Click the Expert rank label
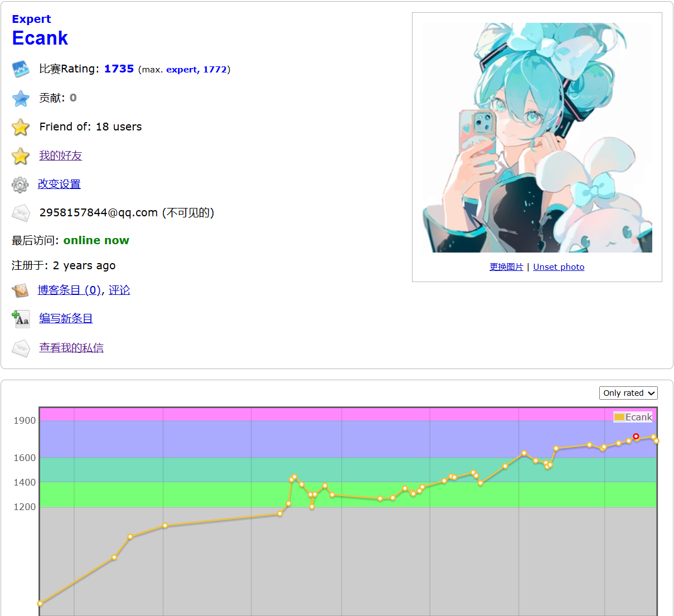 click(31, 19)
